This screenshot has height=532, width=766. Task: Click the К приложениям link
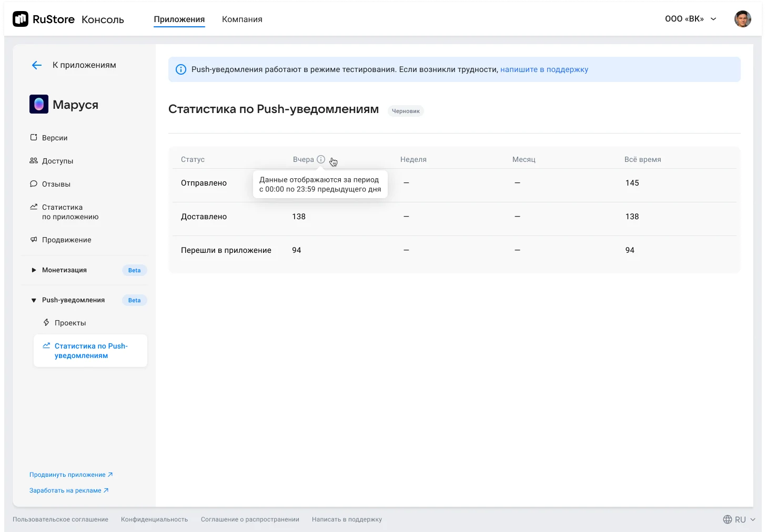click(x=84, y=65)
